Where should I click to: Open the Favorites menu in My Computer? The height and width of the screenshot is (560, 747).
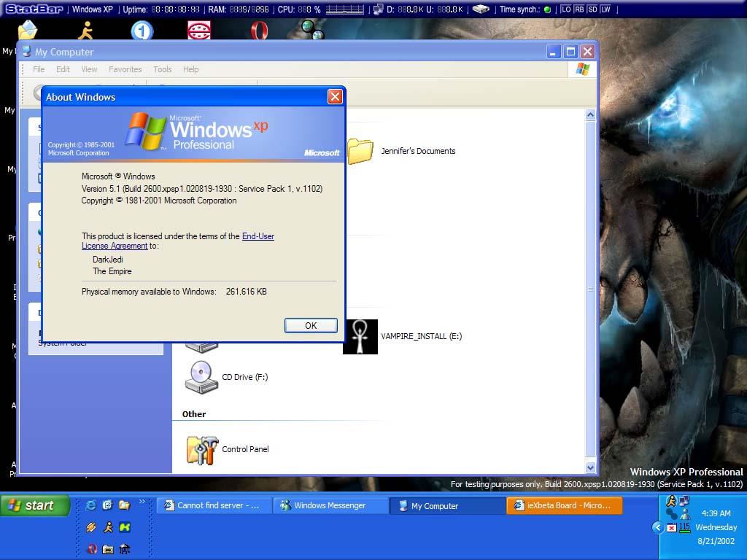pyautogui.click(x=125, y=69)
